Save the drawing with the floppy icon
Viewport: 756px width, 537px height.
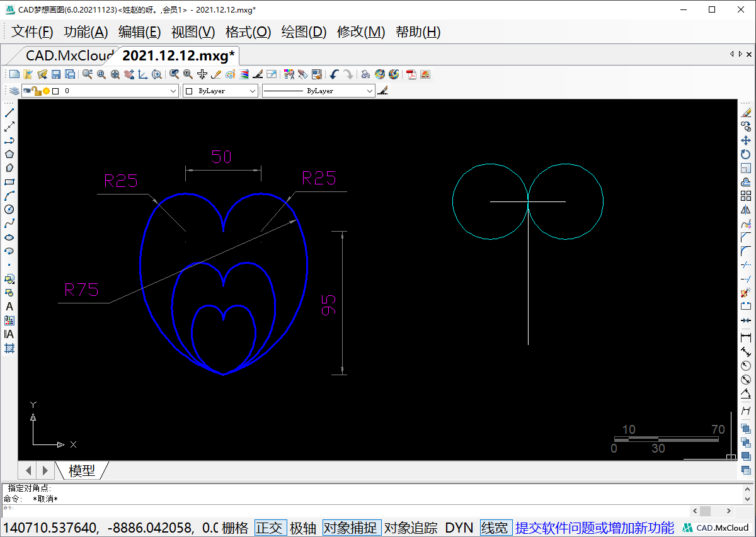pyautogui.click(x=56, y=74)
